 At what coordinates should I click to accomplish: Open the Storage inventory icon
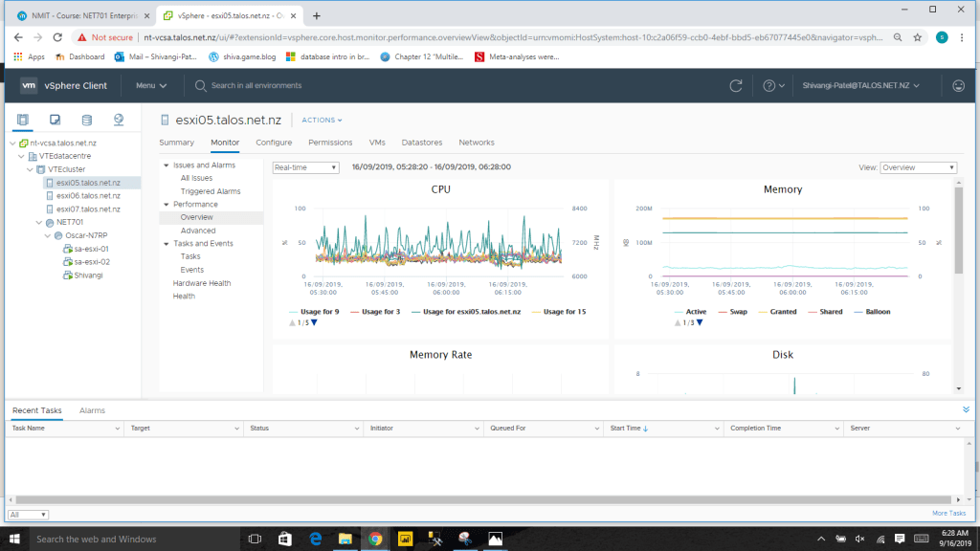pos(87,120)
